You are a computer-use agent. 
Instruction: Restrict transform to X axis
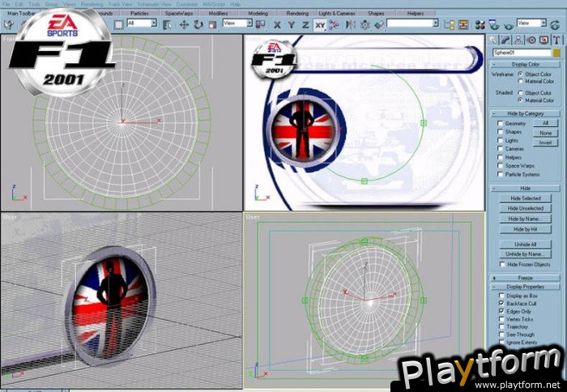[277, 24]
